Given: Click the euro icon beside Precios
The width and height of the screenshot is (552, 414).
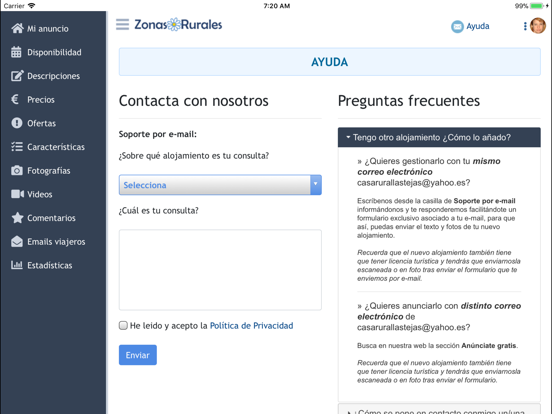Looking at the screenshot, I should (15, 99).
